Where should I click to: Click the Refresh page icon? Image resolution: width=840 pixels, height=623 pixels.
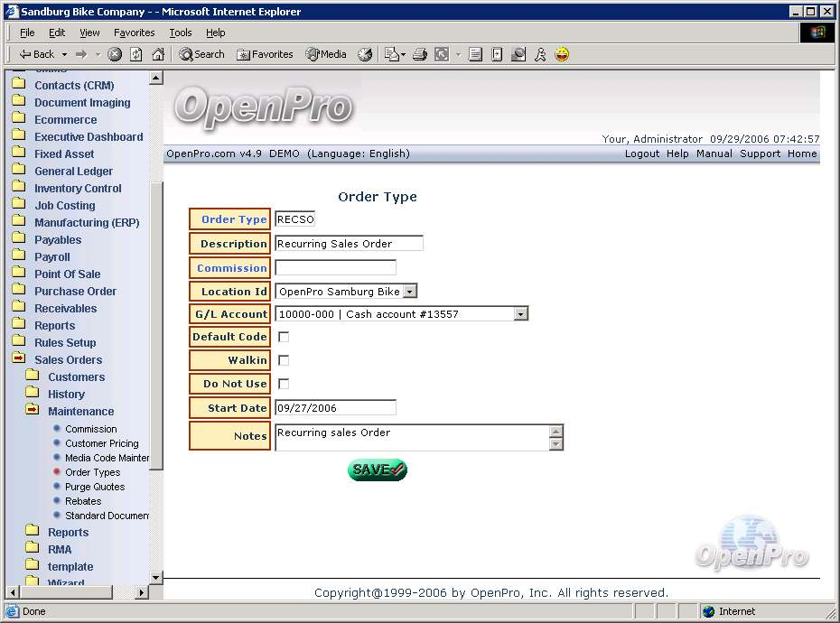(x=136, y=54)
